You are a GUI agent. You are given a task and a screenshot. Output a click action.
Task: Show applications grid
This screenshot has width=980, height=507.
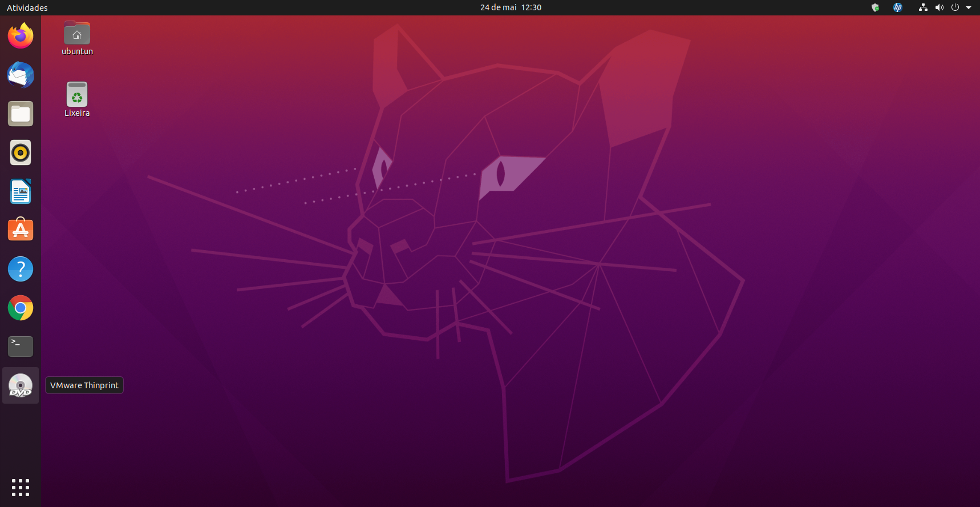point(21,488)
